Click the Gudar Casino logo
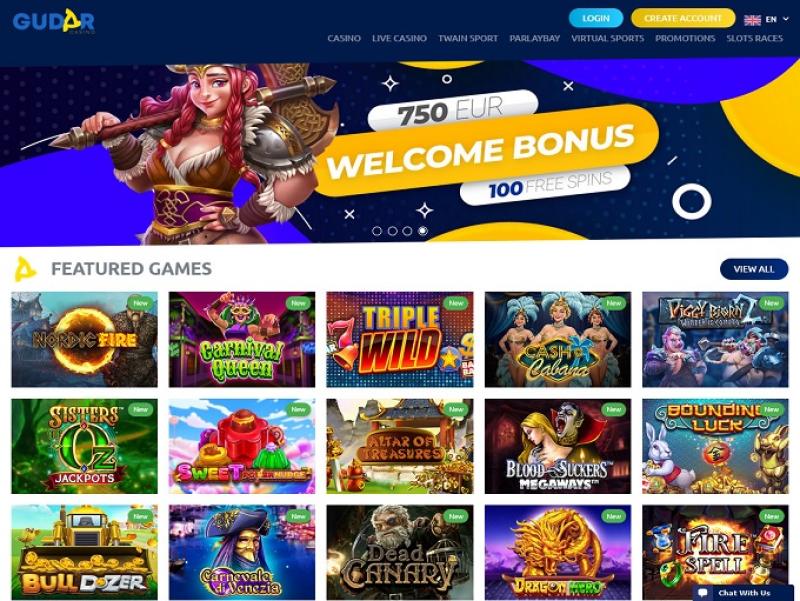 pyautogui.click(x=54, y=21)
